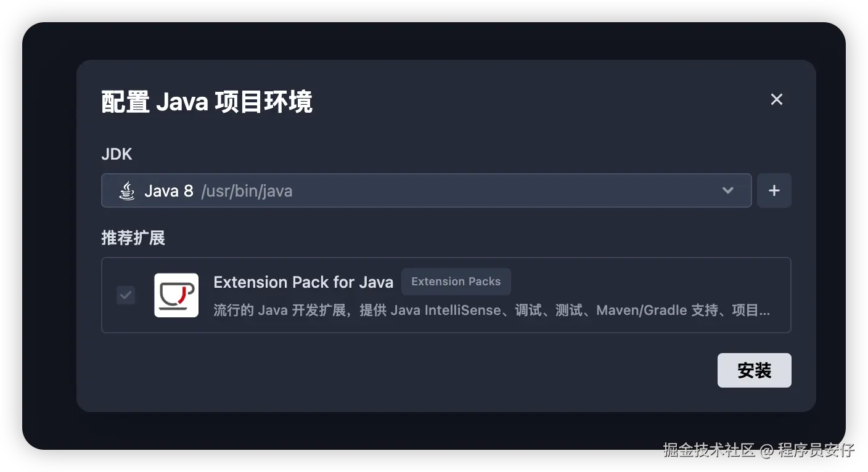Open the JDK selection dropdown
This screenshot has height=472, width=868.
[426, 190]
